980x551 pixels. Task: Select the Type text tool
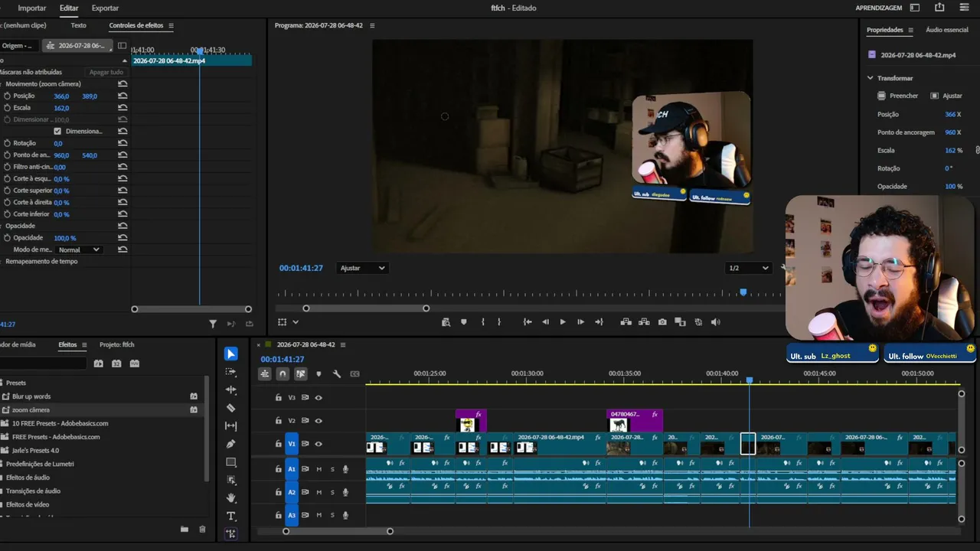[231, 517]
